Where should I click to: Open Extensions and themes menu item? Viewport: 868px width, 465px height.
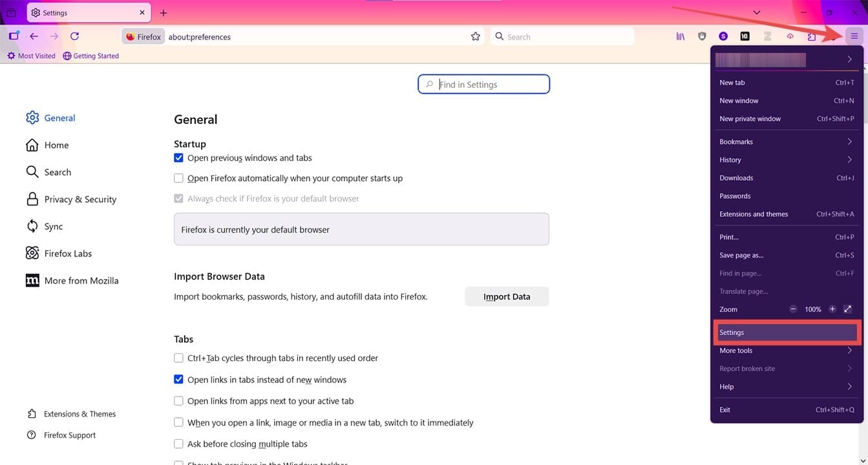787,214
